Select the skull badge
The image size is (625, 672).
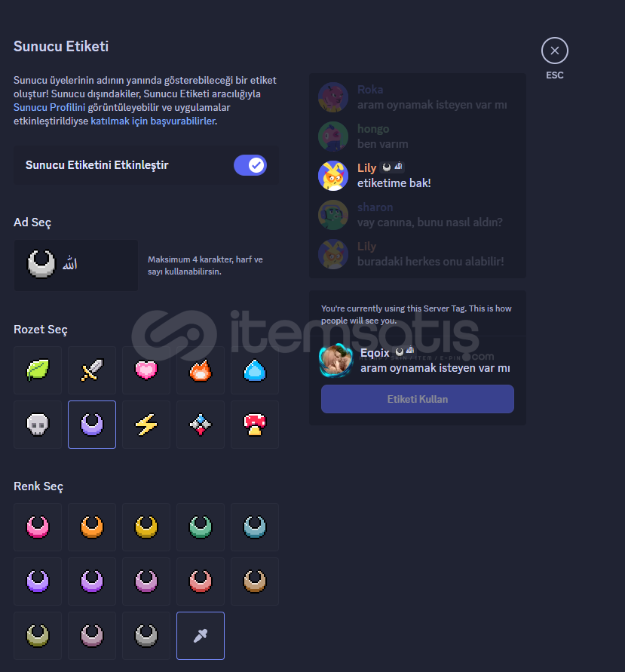[38, 425]
